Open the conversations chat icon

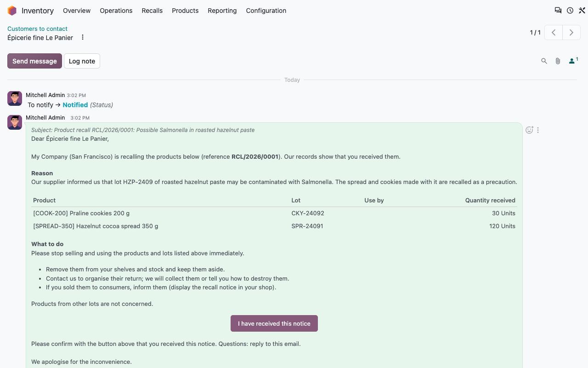click(558, 11)
